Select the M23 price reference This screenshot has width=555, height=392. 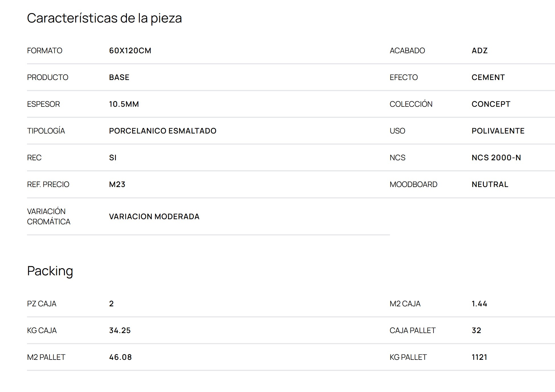click(x=117, y=184)
